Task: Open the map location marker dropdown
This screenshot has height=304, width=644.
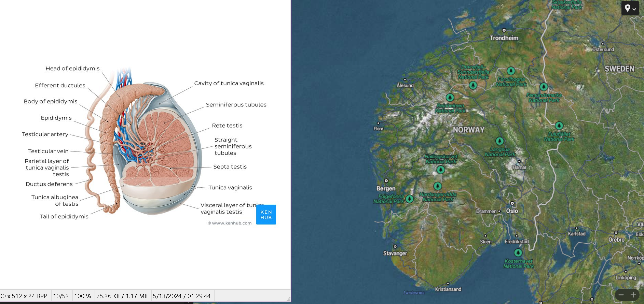Action: pyautogui.click(x=630, y=8)
